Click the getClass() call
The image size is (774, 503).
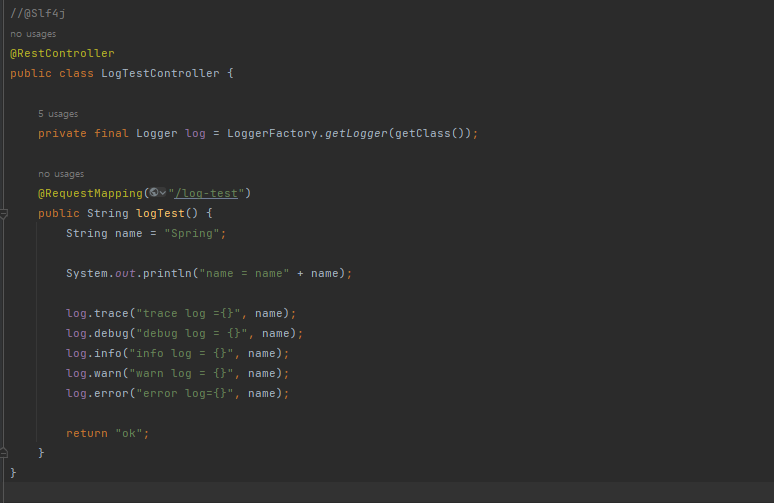tap(429, 133)
